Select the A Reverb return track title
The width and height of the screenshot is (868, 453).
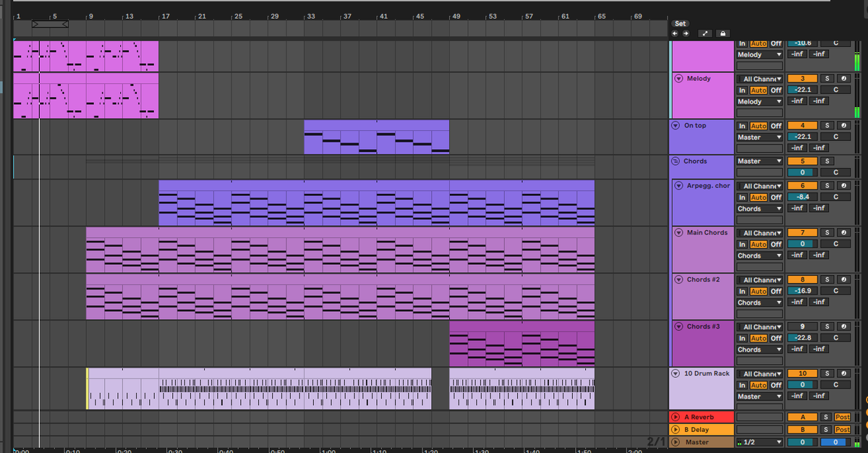click(x=699, y=417)
